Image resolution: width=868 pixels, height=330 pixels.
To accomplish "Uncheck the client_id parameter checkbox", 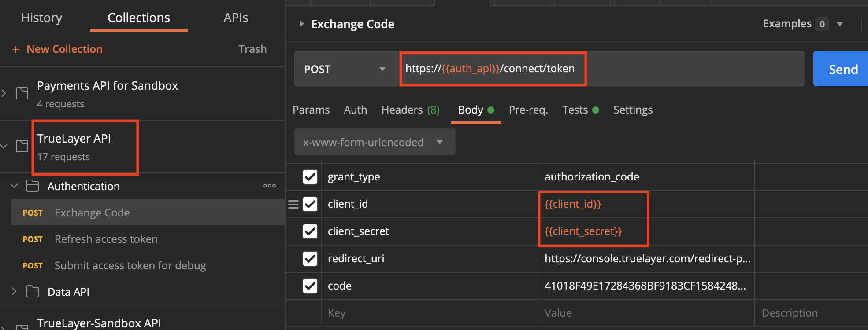I will pyautogui.click(x=310, y=204).
